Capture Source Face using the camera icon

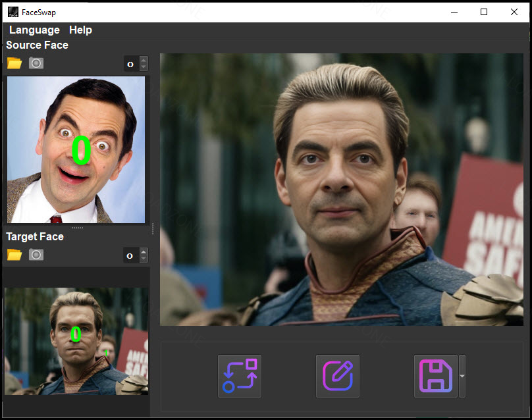coord(36,63)
